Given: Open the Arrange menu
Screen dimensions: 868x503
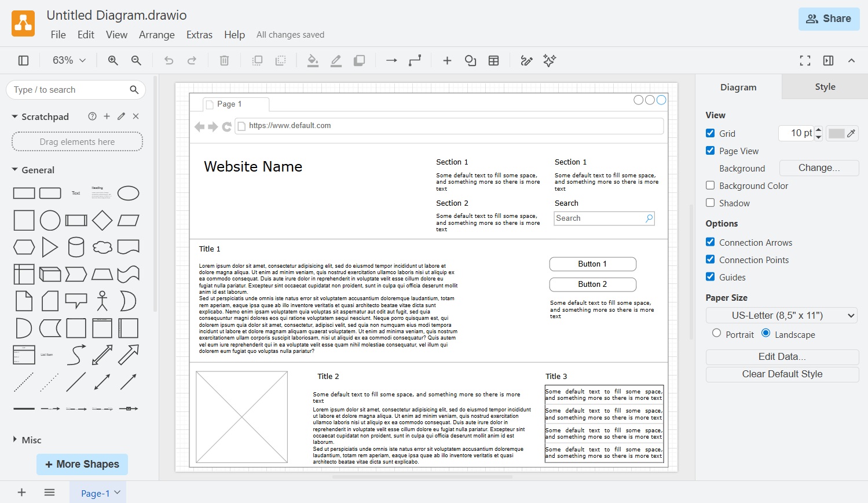Looking at the screenshot, I should [156, 35].
